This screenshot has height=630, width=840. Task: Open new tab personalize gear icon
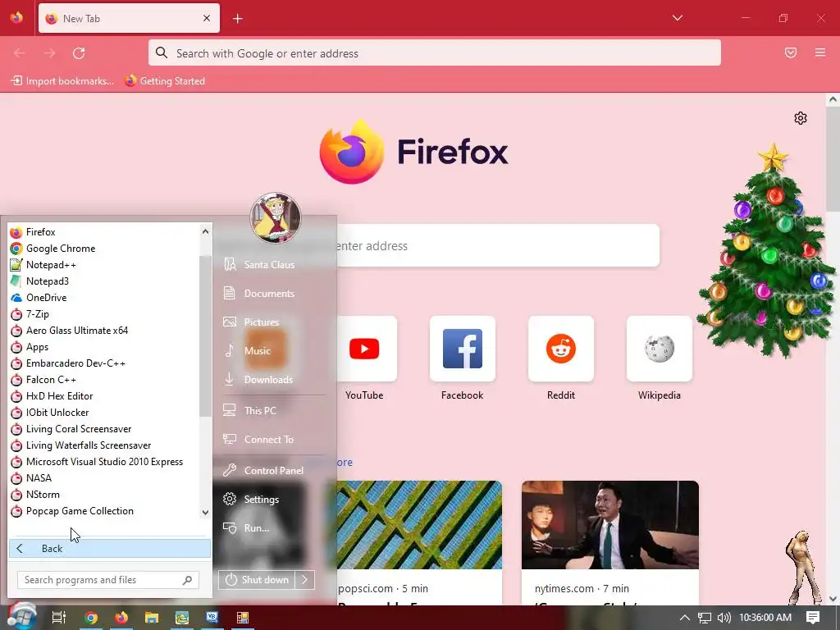tap(801, 118)
